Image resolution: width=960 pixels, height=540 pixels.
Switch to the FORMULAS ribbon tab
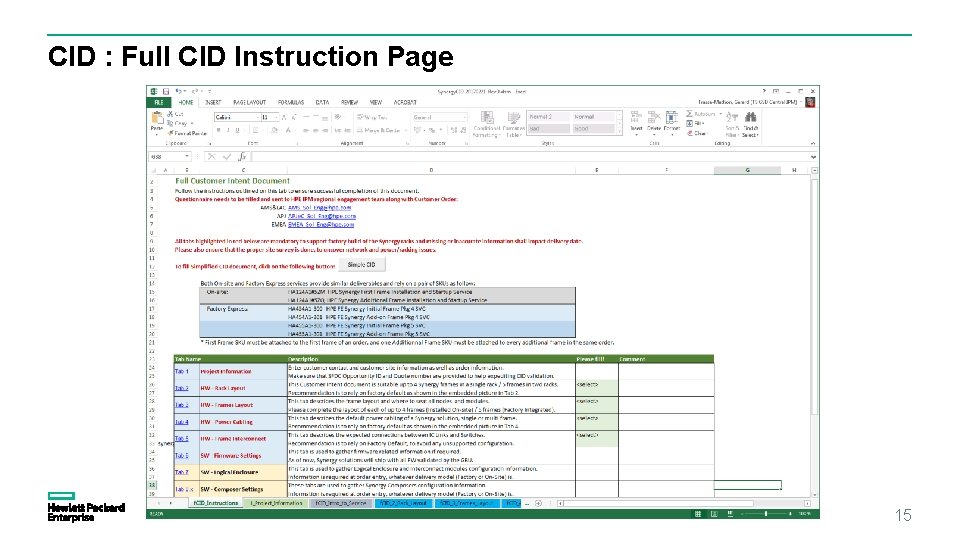point(291,102)
